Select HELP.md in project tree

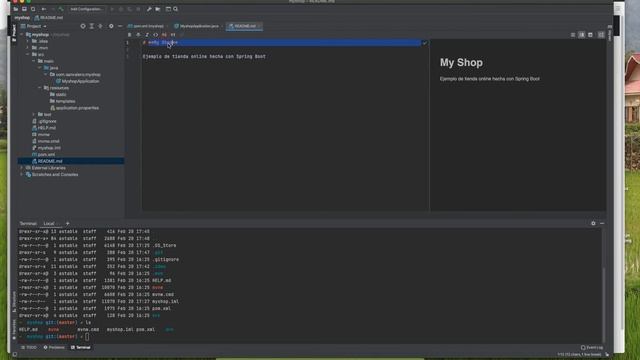coord(44,128)
